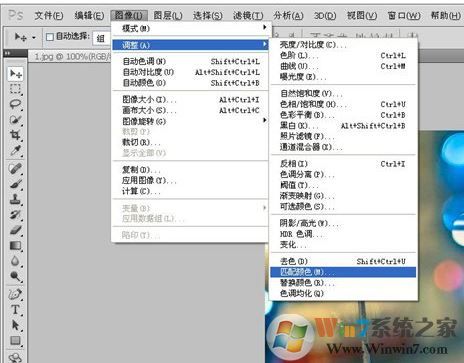Screen dimensions: 464x363
Task: Click the Ps application logo
Action: [16, 15]
